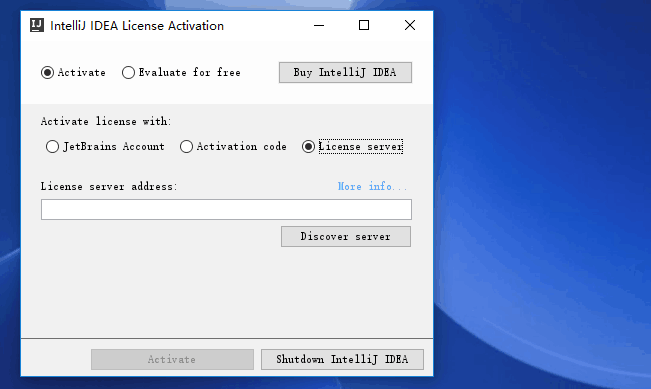Click the IntelliJ IDEA logo in title bar
Viewport: 651px width, 389px height.
click(37, 25)
